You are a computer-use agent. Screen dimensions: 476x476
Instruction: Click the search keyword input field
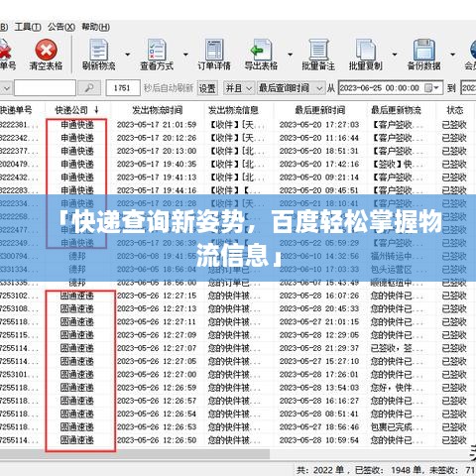(45, 88)
